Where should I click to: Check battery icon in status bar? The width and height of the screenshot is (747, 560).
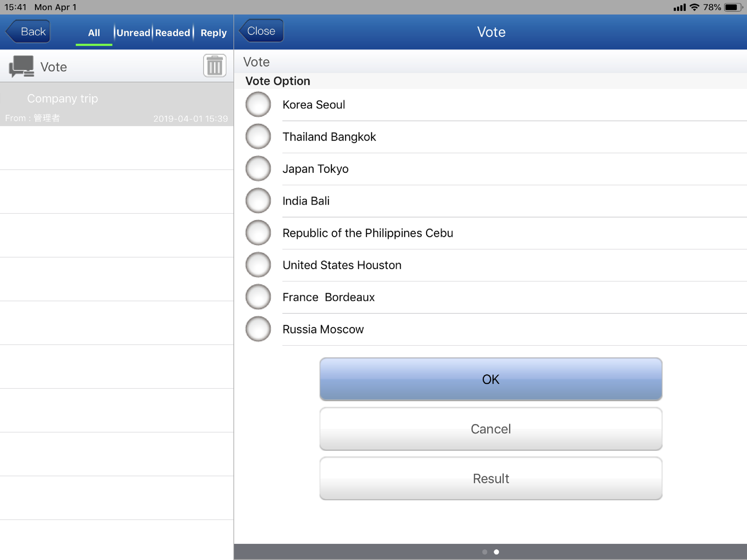(x=734, y=7)
